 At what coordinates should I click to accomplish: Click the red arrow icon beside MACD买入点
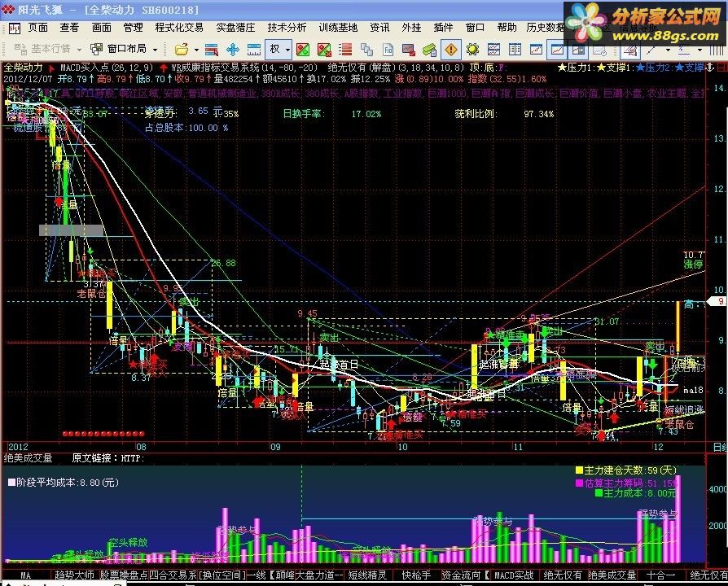coord(51,68)
